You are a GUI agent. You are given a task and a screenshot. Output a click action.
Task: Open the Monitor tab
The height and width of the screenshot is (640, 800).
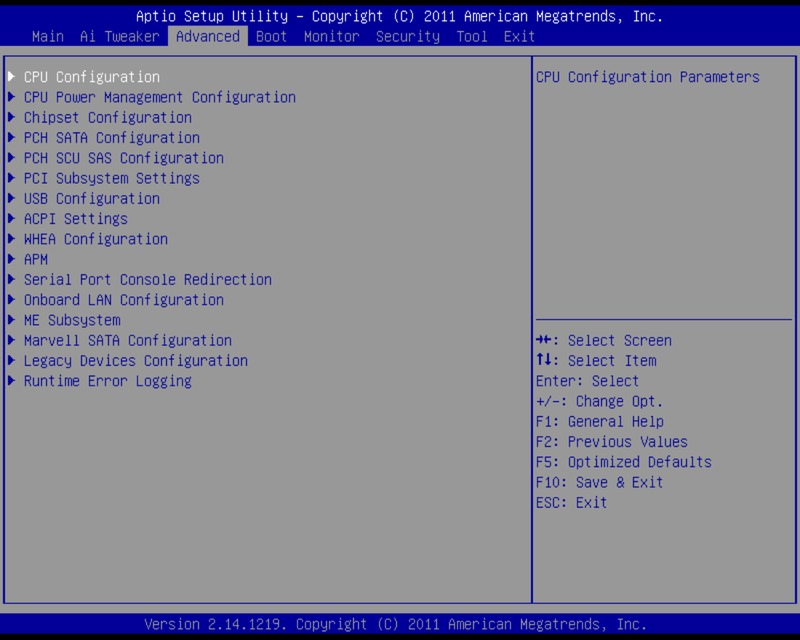tap(331, 36)
